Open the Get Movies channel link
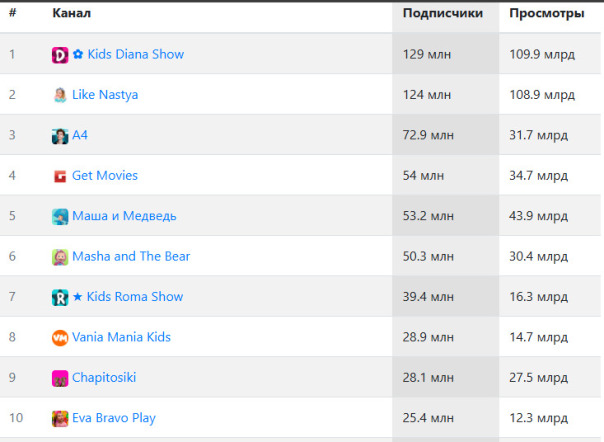This screenshot has height=442, width=604. coord(105,176)
